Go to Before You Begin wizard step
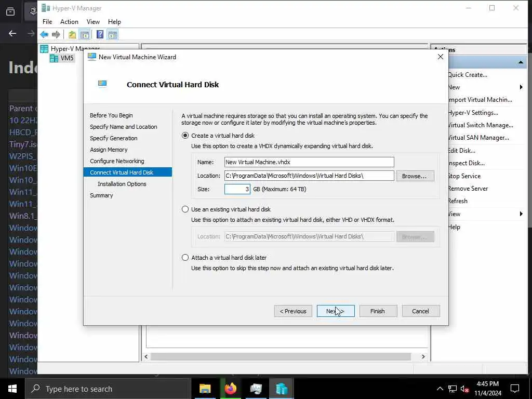This screenshot has width=532, height=399. (x=111, y=115)
